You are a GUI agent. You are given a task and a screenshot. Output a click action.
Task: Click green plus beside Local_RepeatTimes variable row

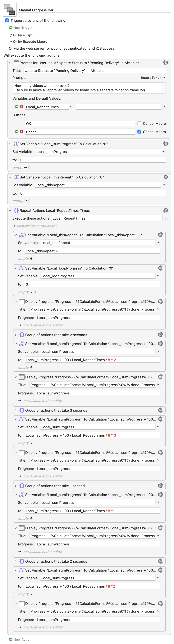coord(17,107)
